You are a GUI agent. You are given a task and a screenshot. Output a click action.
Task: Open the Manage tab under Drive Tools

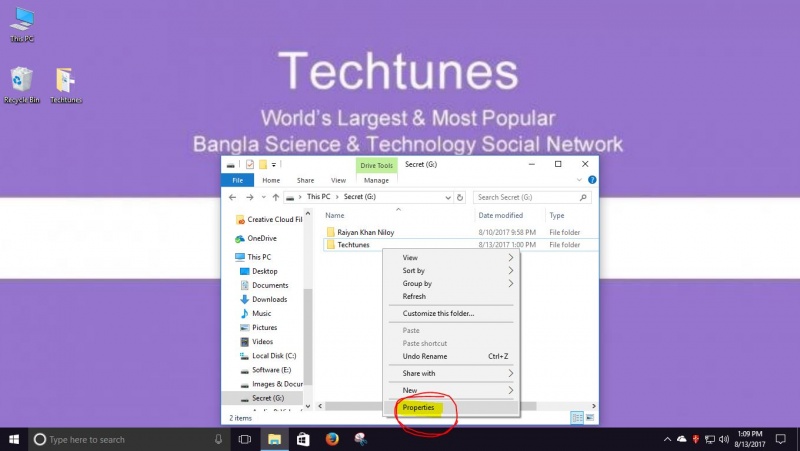coord(377,180)
